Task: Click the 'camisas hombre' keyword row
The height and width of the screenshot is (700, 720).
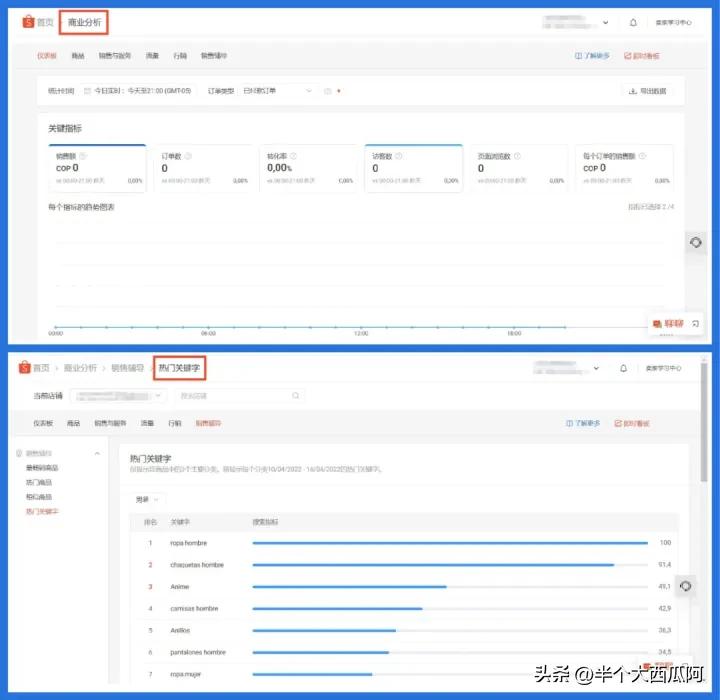Action: click(x=404, y=609)
